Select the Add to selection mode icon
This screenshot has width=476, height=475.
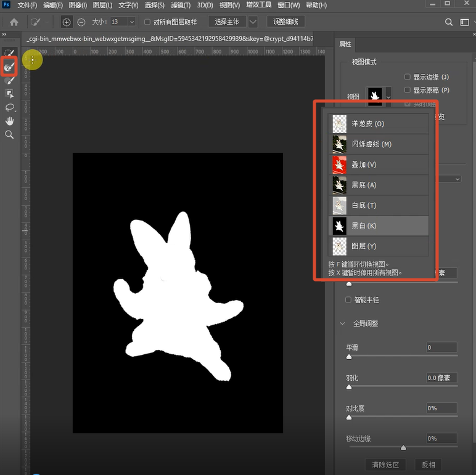67,22
